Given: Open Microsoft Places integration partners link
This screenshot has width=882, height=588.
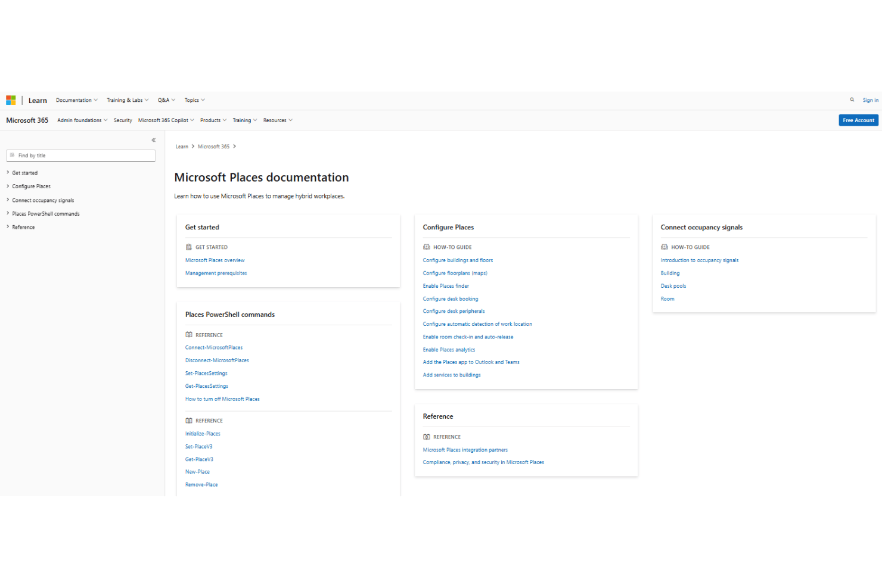Looking at the screenshot, I should 465,450.
